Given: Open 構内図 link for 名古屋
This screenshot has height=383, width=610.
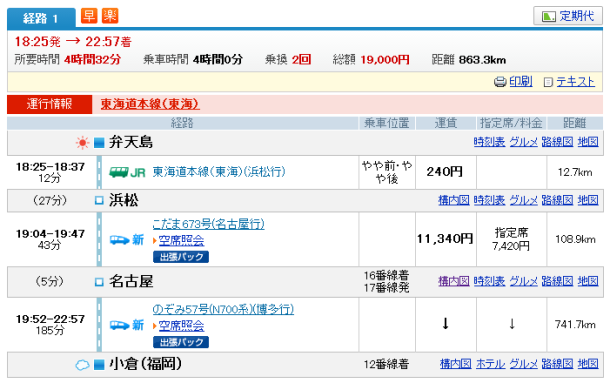Looking at the screenshot, I should (454, 281).
